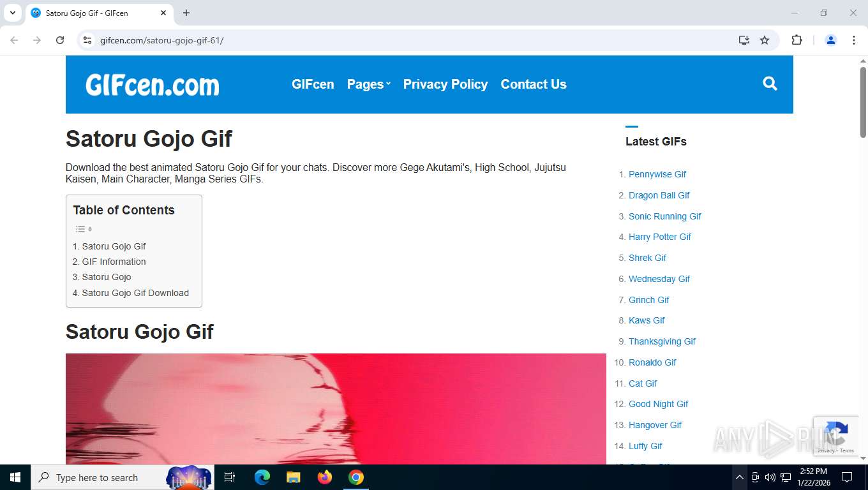Open the Privacy Policy menu item
Screen dimensions: 868x490
(x=445, y=84)
